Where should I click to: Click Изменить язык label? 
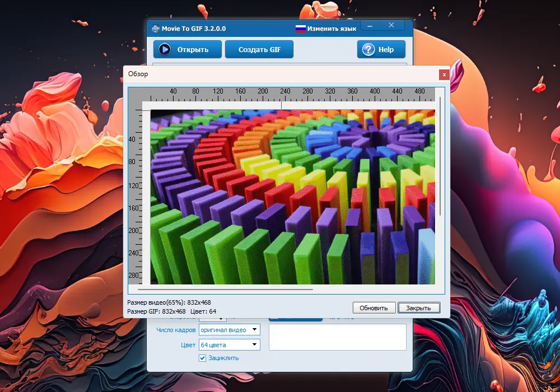(x=332, y=29)
